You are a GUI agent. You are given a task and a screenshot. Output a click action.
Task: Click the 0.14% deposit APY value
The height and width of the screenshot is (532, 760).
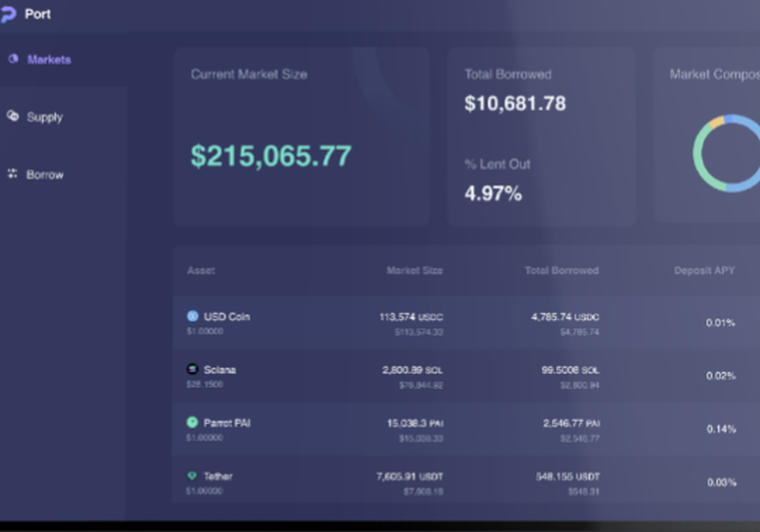click(721, 429)
